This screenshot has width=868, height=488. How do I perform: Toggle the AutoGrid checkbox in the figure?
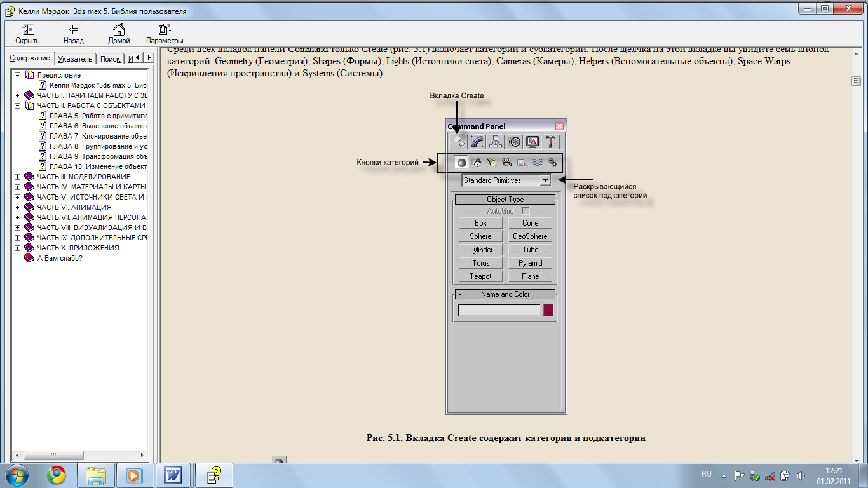coord(526,210)
